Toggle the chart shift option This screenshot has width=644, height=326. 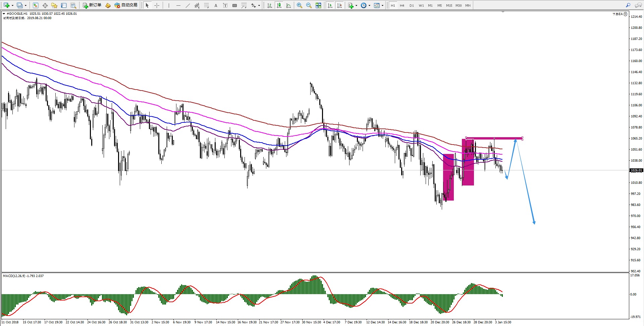click(x=339, y=5)
